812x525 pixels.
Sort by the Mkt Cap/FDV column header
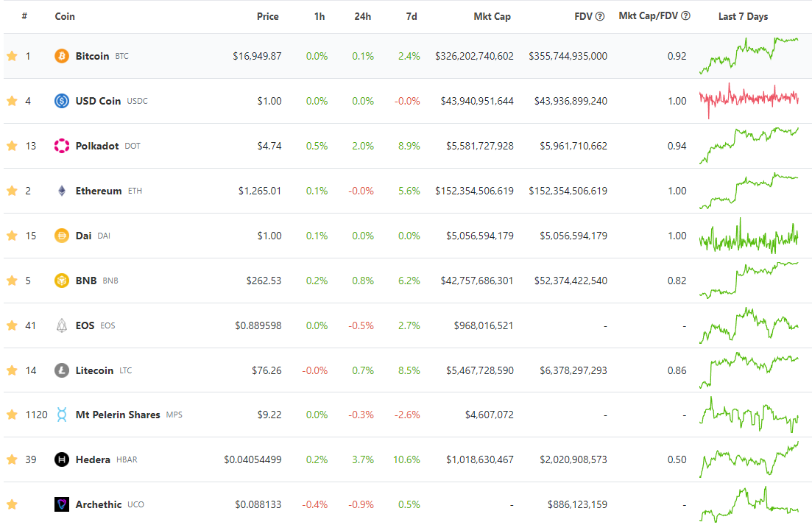649,16
